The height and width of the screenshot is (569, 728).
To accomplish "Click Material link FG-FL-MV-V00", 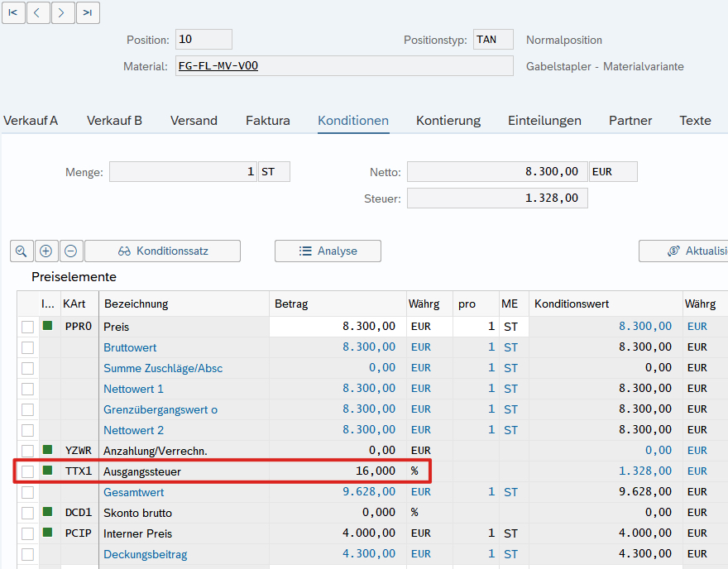I will pos(218,66).
